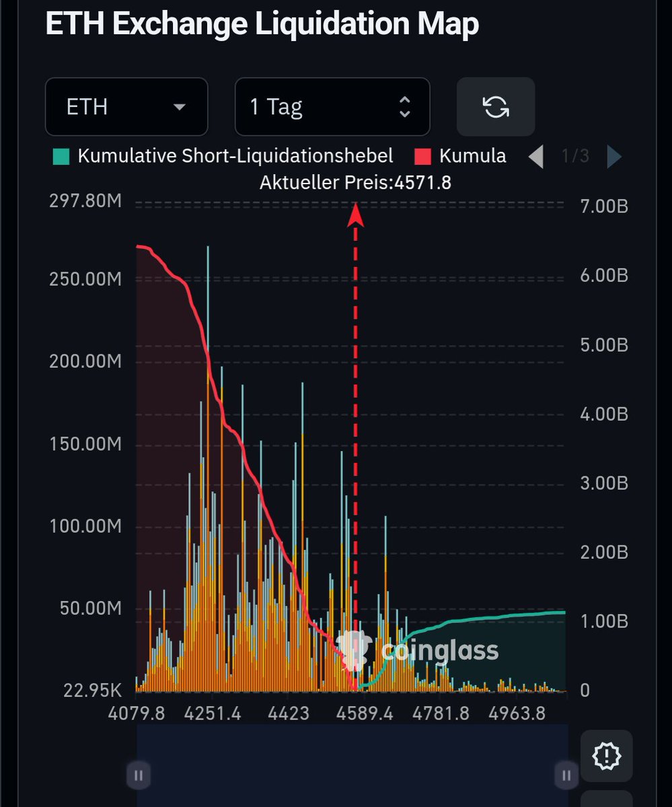The height and width of the screenshot is (807, 672).
Task: Click the 'Aktueller Preis:4571.8' label
Action: [x=355, y=182]
